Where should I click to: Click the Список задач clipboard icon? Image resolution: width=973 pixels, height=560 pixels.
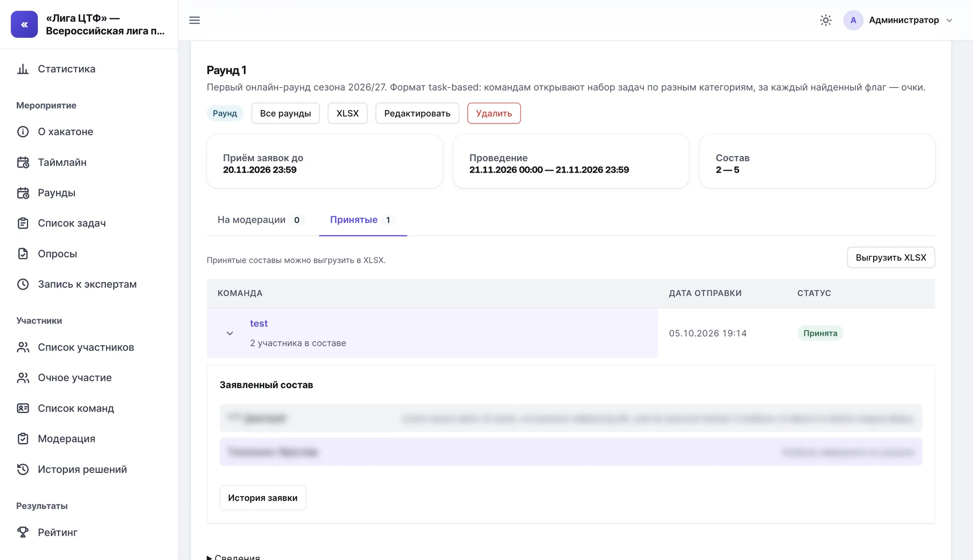click(23, 223)
